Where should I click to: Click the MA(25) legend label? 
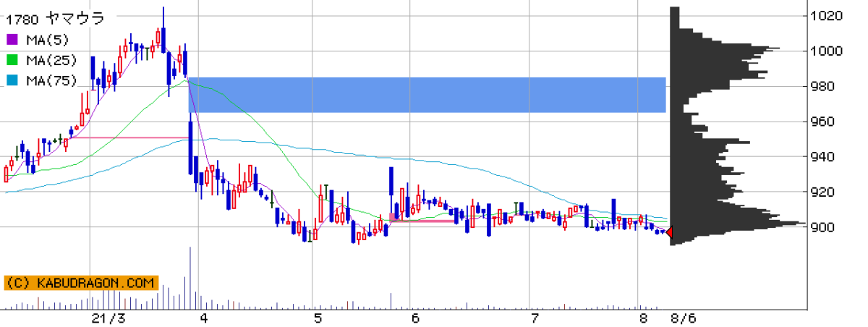coord(51,60)
